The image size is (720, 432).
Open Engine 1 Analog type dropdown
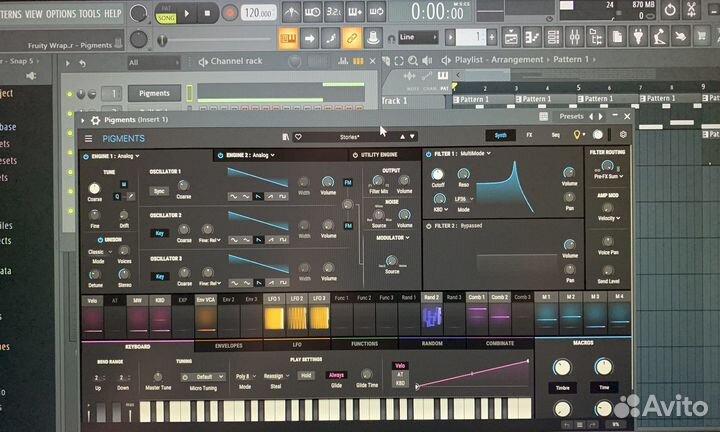(123, 156)
